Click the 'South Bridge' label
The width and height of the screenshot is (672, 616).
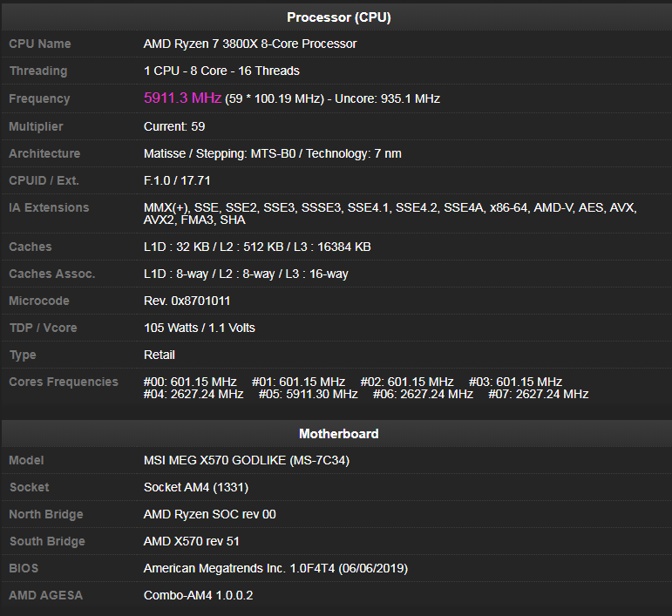(47, 541)
